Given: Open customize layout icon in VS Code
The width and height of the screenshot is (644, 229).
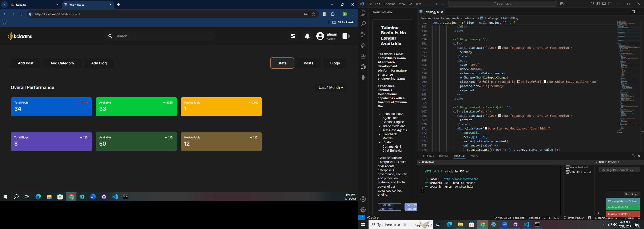Looking at the screenshot, I should coord(592,4).
